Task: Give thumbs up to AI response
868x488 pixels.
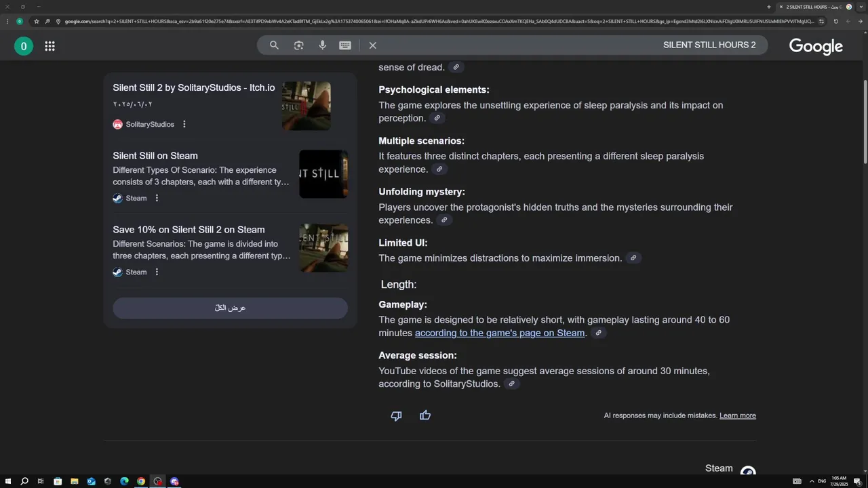Action: tap(425, 415)
